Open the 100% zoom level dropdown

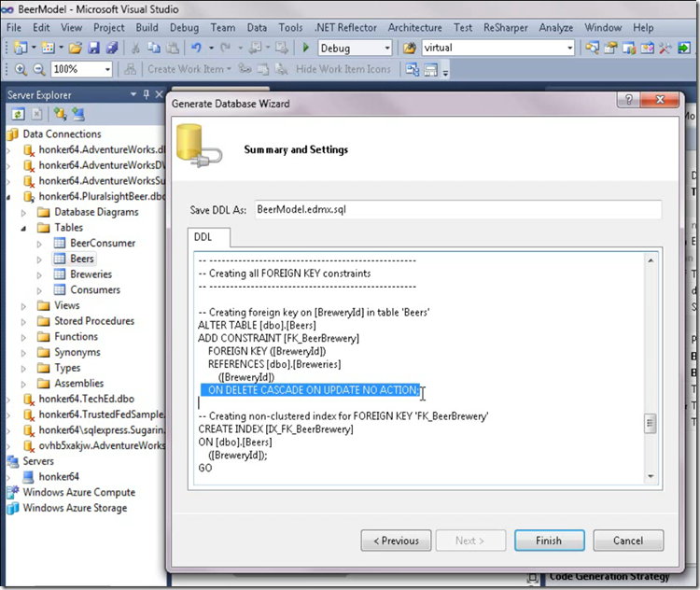107,69
